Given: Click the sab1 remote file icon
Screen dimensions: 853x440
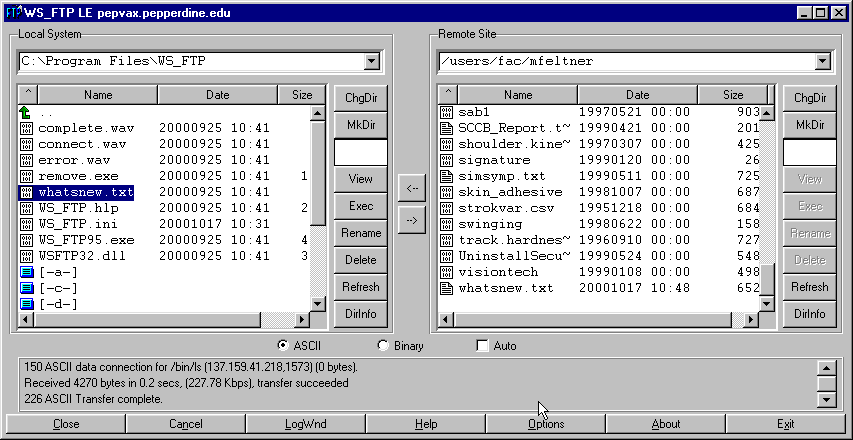Looking at the screenshot, I should [446, 113].
